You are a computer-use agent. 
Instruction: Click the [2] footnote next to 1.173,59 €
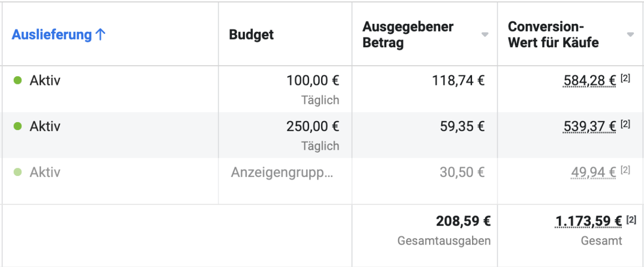coord(631,220)
